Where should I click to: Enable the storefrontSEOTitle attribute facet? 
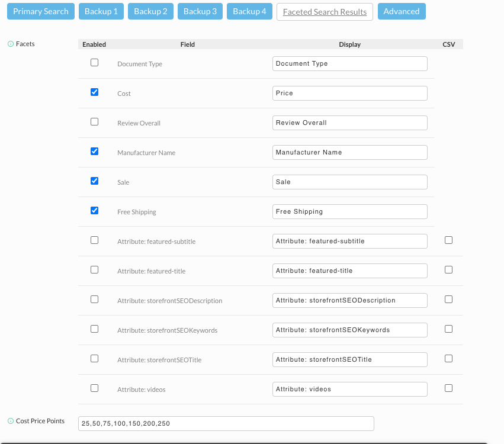tap(95, 359)
